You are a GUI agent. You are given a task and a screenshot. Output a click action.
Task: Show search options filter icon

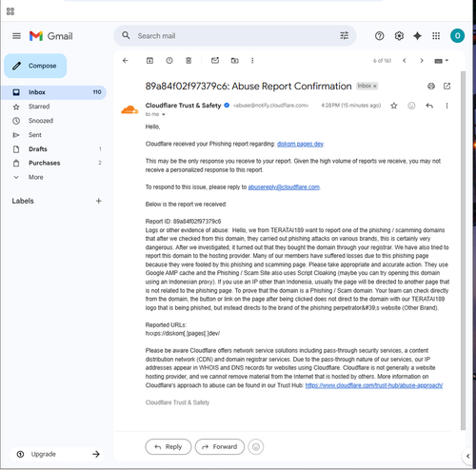[x=345, y=35]
